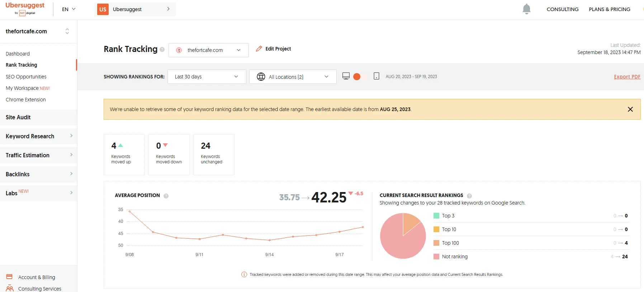Click the Consulting Services people icon

[x=10, y=288]
